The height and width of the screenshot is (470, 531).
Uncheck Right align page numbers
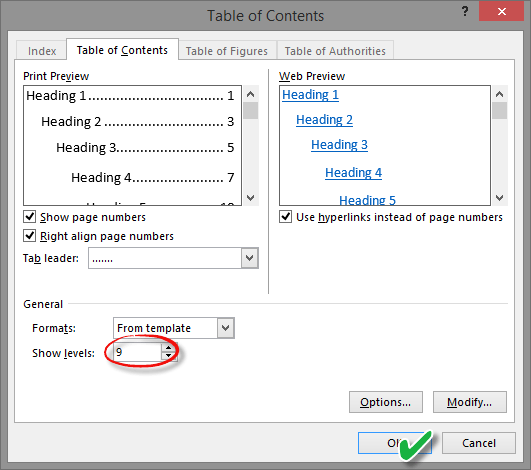pos(29,235)
